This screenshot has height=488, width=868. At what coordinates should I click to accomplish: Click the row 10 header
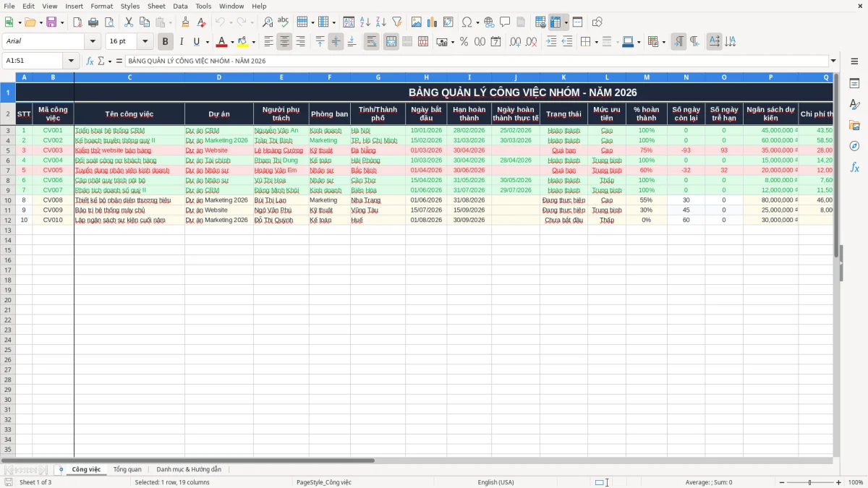pyautogui.click(x=8, y=200)
